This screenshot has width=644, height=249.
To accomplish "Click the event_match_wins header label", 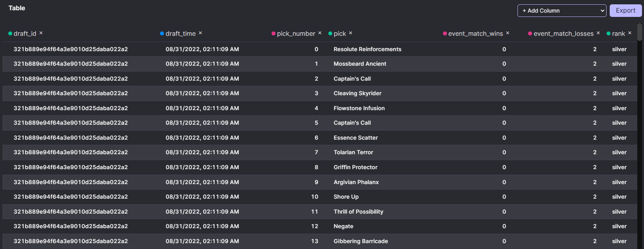I will tap(475, 33).
